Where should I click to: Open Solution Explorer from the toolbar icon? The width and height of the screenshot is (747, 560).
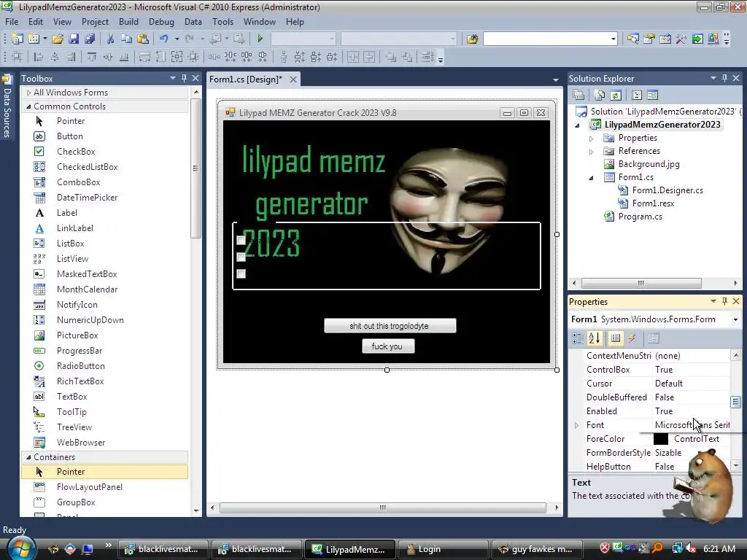click(x=632, y=39)
